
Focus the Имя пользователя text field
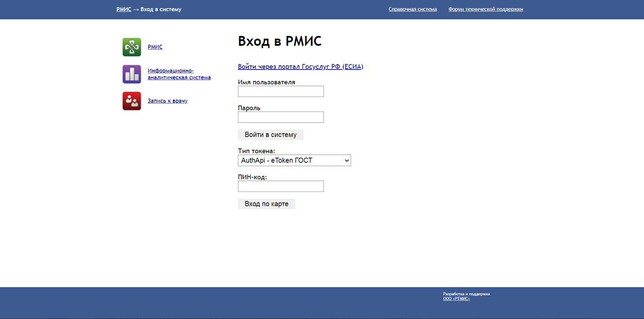(x=281, y=91)
